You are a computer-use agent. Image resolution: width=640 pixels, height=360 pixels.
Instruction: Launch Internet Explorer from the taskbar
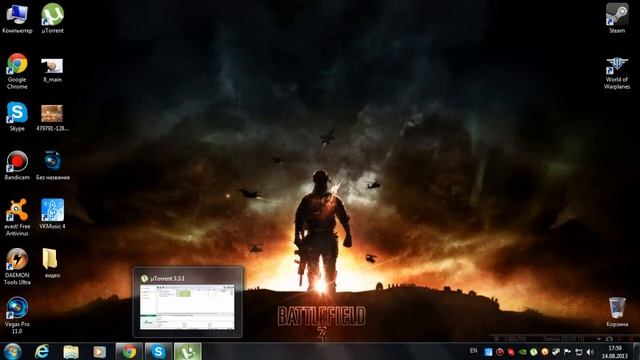coord(42,351)
